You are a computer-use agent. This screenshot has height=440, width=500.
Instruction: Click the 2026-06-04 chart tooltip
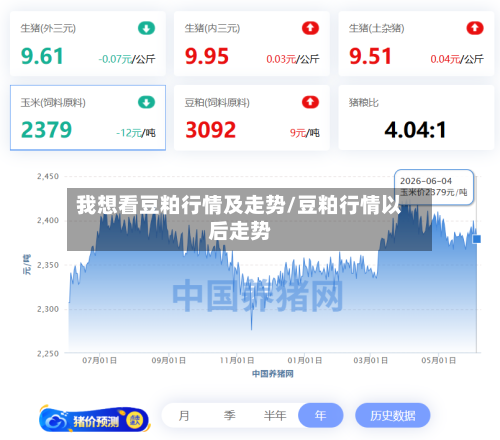click(434, 187)
